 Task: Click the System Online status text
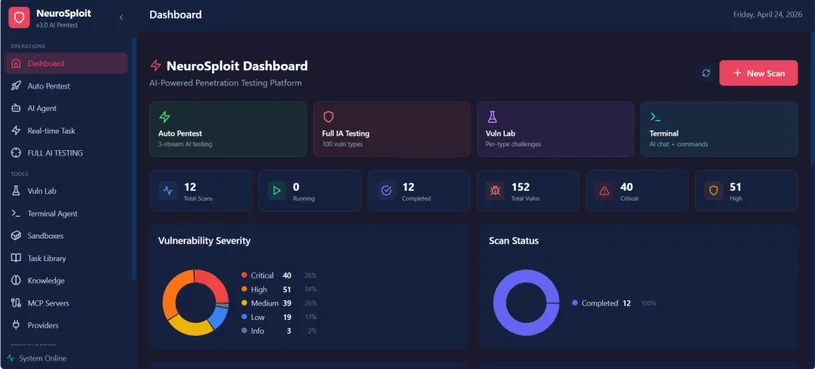pos(43,358)
